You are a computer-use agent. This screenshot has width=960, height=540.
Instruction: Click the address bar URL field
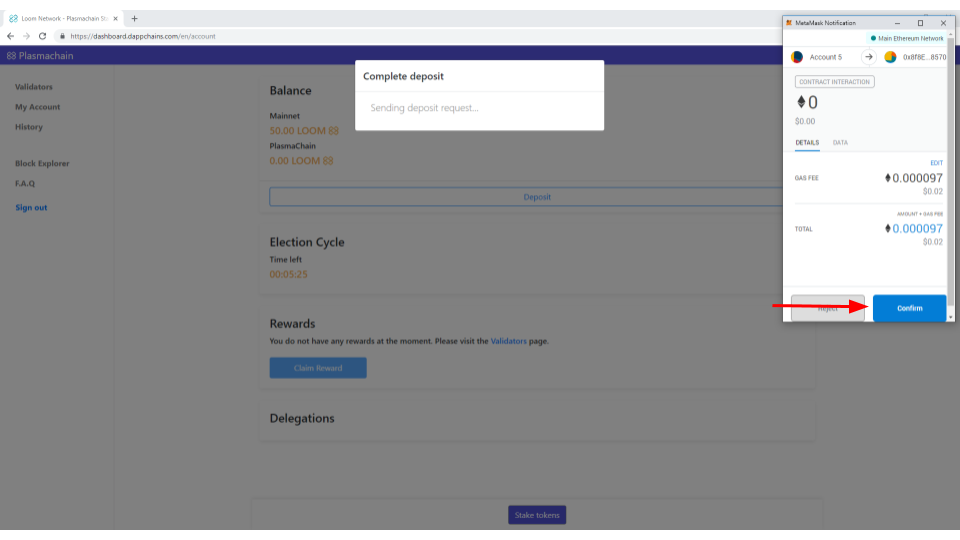(143, 36)
